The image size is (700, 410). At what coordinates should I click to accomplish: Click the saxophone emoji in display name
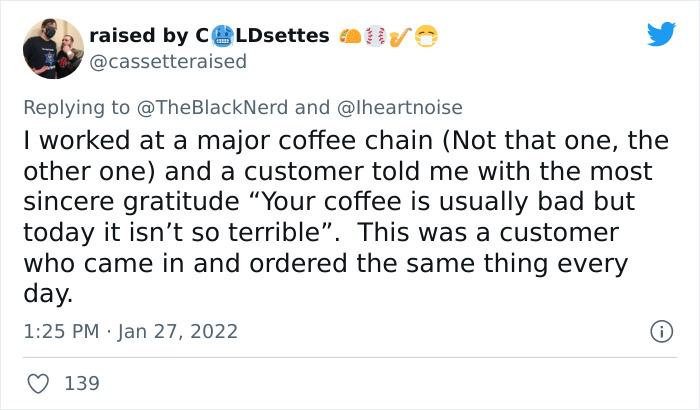click(x=400, y=37)
